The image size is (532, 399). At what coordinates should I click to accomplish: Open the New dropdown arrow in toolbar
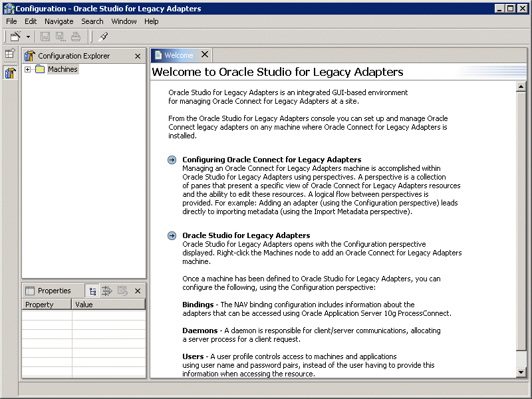(x=28, y=37)
